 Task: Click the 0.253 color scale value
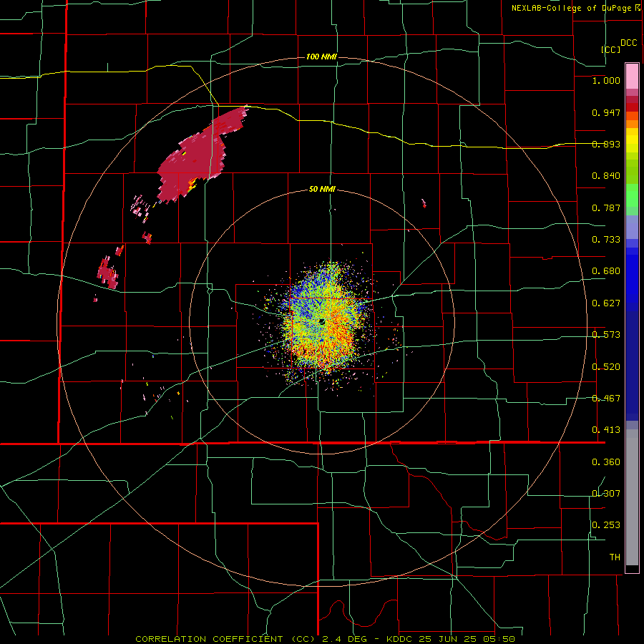coord(606,525)
